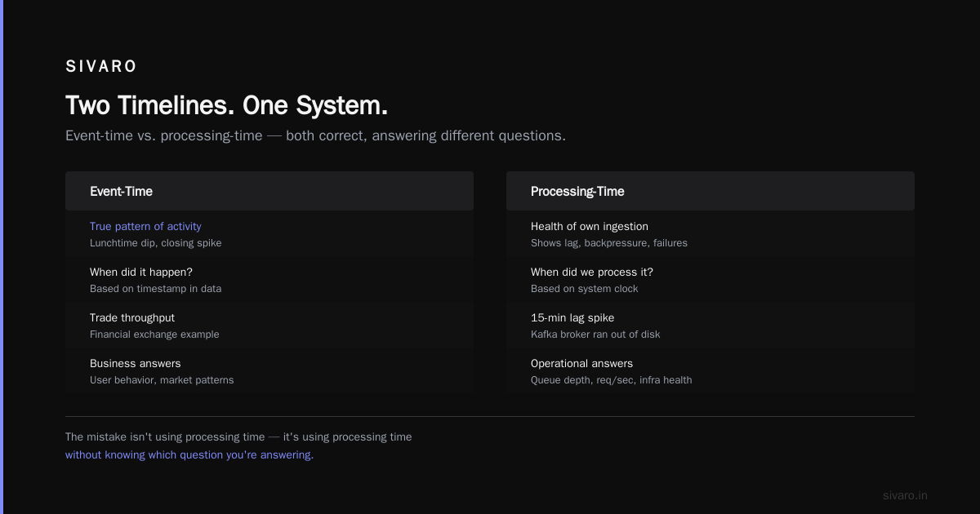Image resolution: width=980 pixels, height=514 pixels.
Task: Select the 'Business answers' row
Action: point(269,371)
